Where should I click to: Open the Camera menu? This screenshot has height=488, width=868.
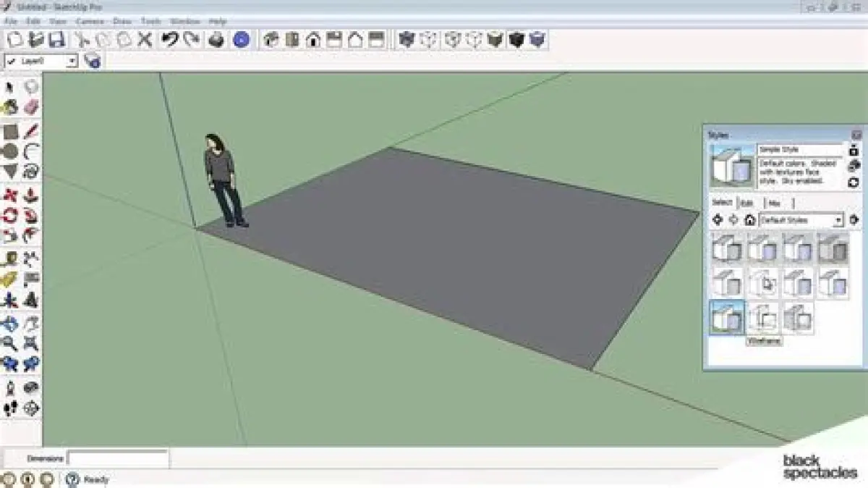90,22
